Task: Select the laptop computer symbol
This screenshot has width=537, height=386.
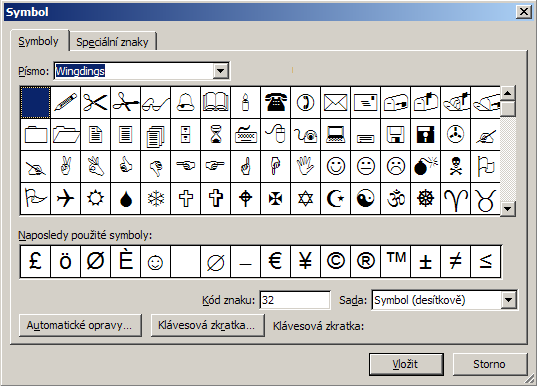Action: click(x=336, y=135)
